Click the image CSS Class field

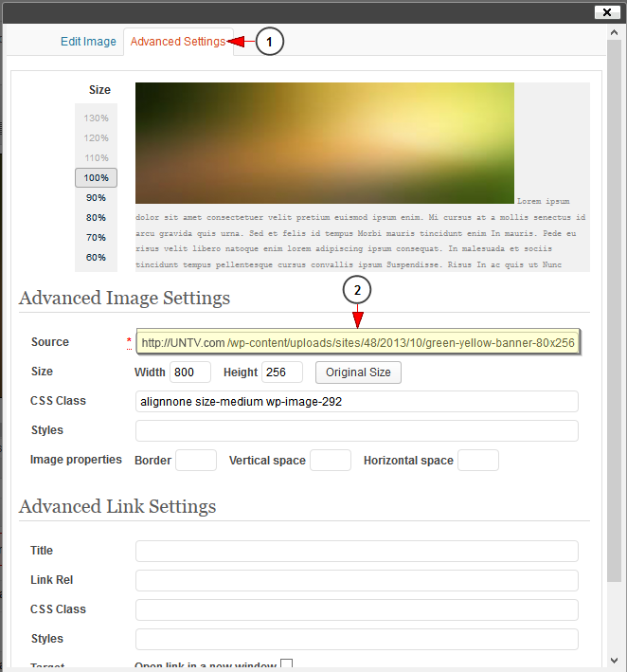coord(357,402)
